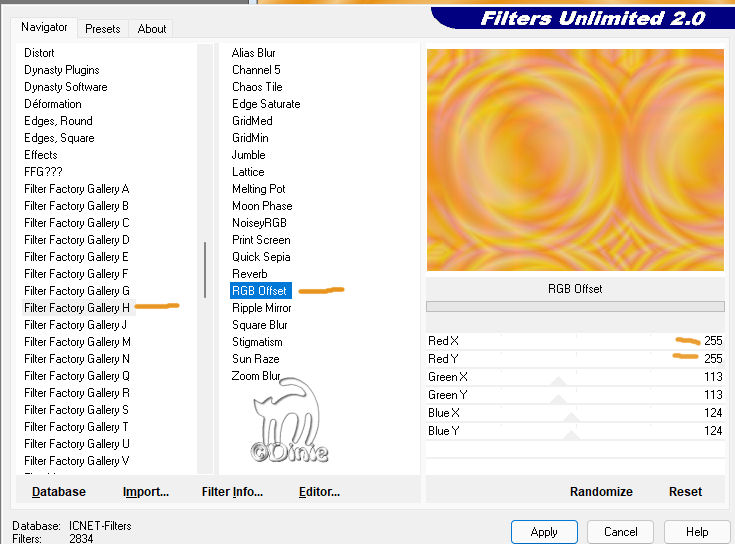The height and width of the screenshot is (544, 735).
Task: Select Filter Factory Gallery G
Action: [x=76, y=291]
